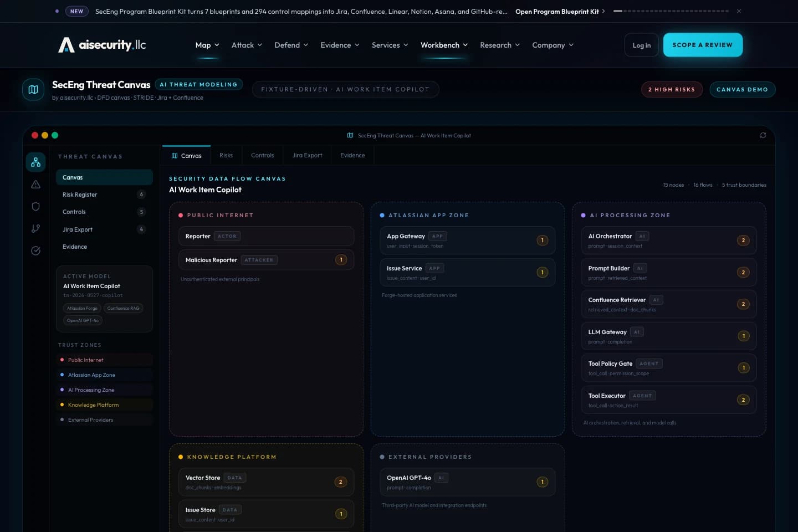798x532 pixels.
Task: Select the LLM Gateway node
Action: coord(669,336)
